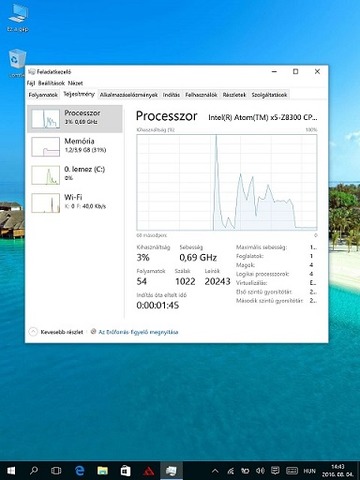Open the red triangle app on taskbar
Viewport: 360px width, 480px height.
tap(148, 471)
